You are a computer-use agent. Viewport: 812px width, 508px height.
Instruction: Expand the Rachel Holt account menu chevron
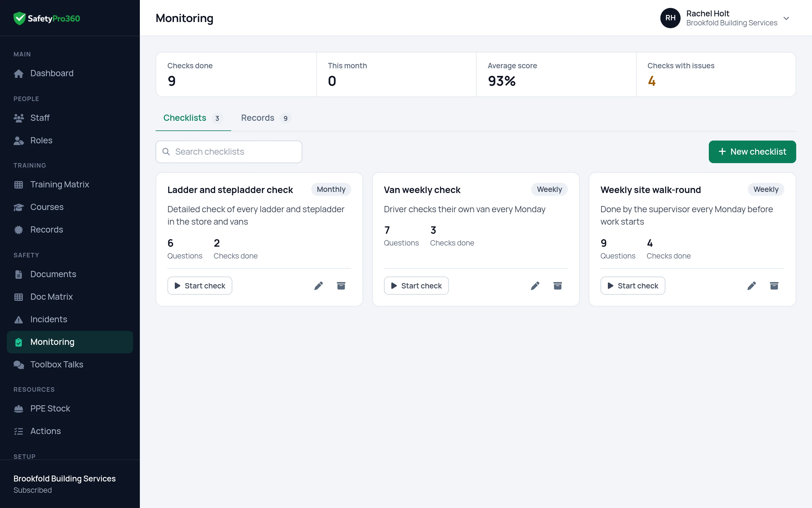click(x=786, y=18)
